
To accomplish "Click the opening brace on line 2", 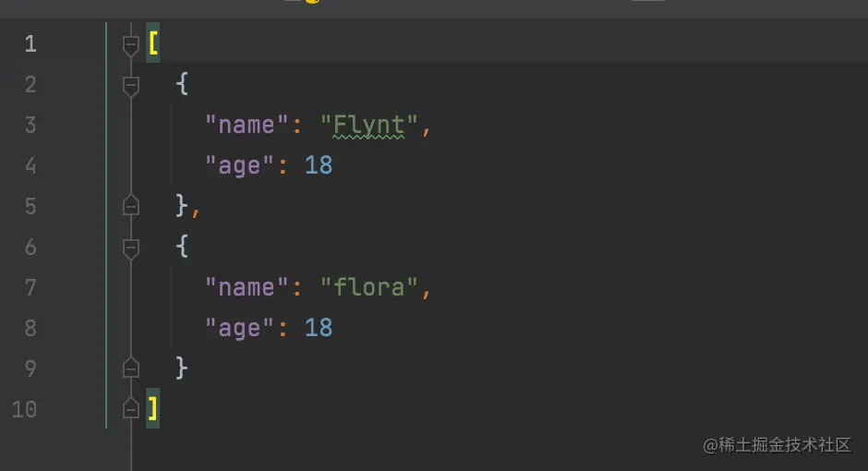I will pyautogui.click(x=182, y=83).
